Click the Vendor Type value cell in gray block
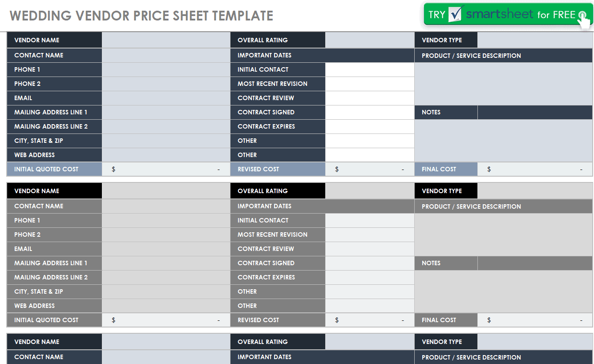The width and height of the screenshot is (594, 364). point(535,191)
